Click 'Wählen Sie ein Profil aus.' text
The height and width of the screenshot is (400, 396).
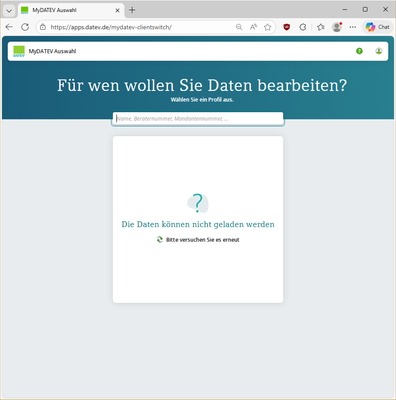pos(202,100)
